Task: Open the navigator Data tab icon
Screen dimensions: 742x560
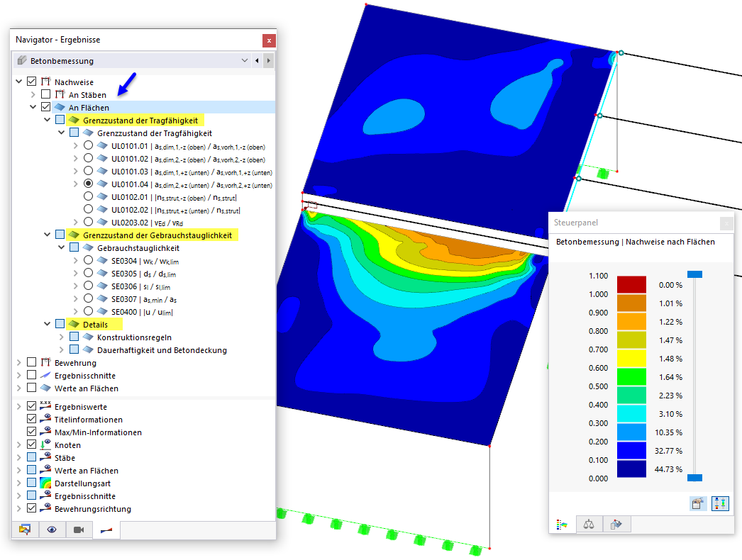Action: tap(25, 530)
